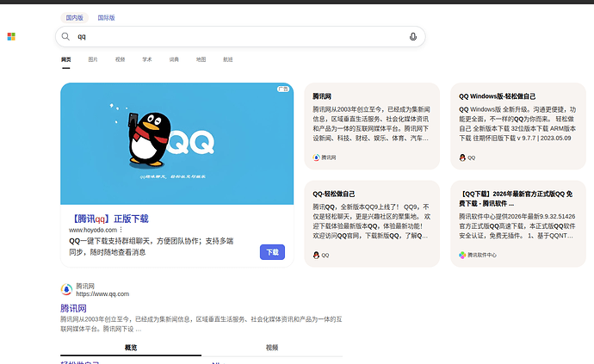Click the magnifier search icon
The width and height of the screenshot is (594, 364).
65,36
